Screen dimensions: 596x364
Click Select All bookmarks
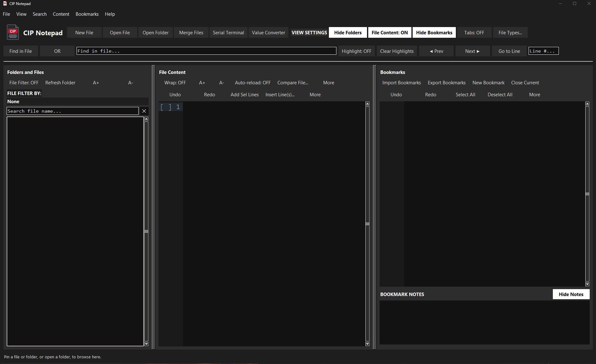point(466,95)
